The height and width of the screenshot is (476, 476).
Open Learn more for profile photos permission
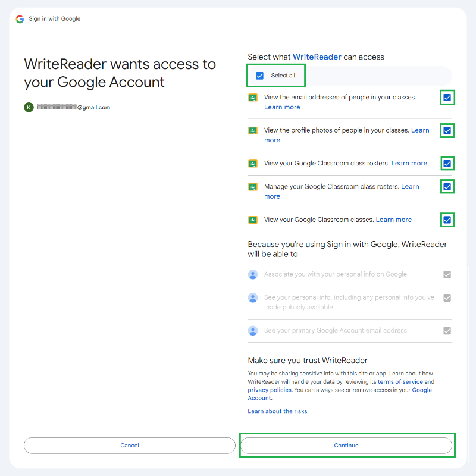pyautogui.click(x=420, y=130)
